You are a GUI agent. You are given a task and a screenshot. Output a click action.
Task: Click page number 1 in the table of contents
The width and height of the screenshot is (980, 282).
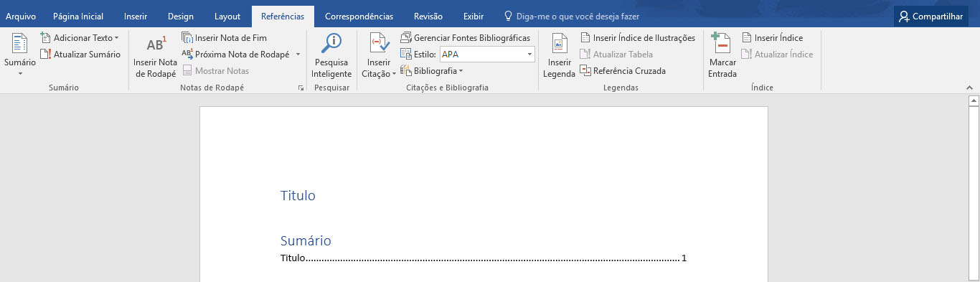coord(684,258)
